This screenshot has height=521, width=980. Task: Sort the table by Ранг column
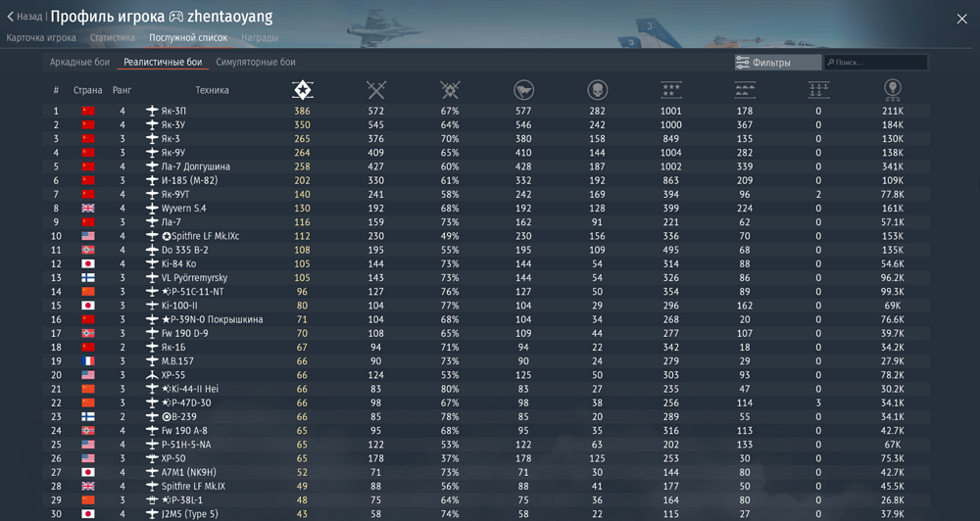122,90
